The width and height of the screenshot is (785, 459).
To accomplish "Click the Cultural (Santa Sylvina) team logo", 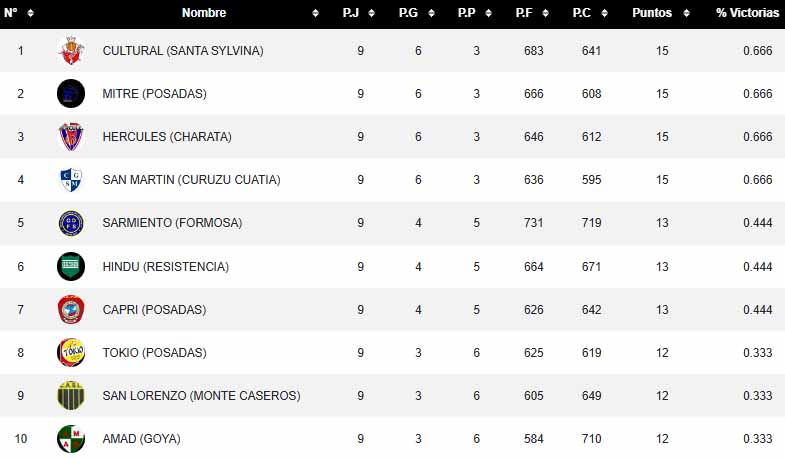I will (71, 50).
